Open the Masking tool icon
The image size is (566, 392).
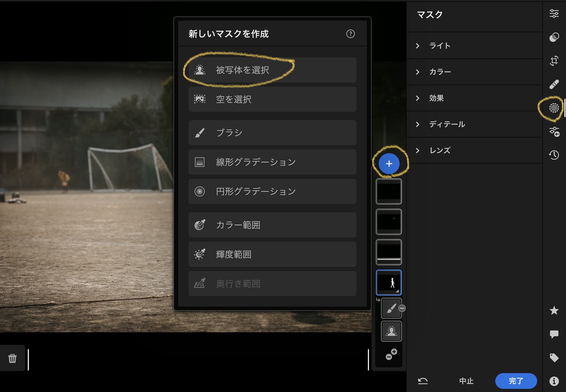click(554, 108)
